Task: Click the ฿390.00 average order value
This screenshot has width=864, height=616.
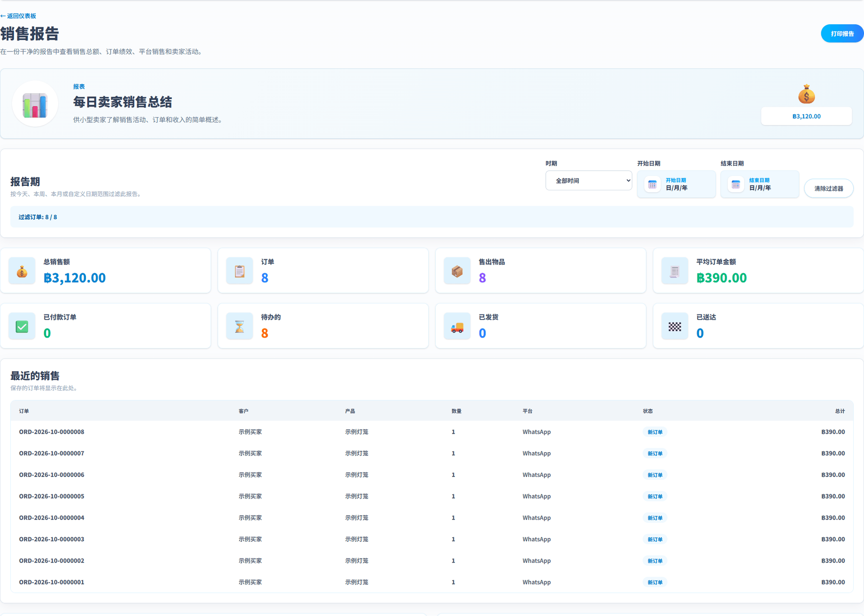Action: pyautogui.click(x=721, y=278)
